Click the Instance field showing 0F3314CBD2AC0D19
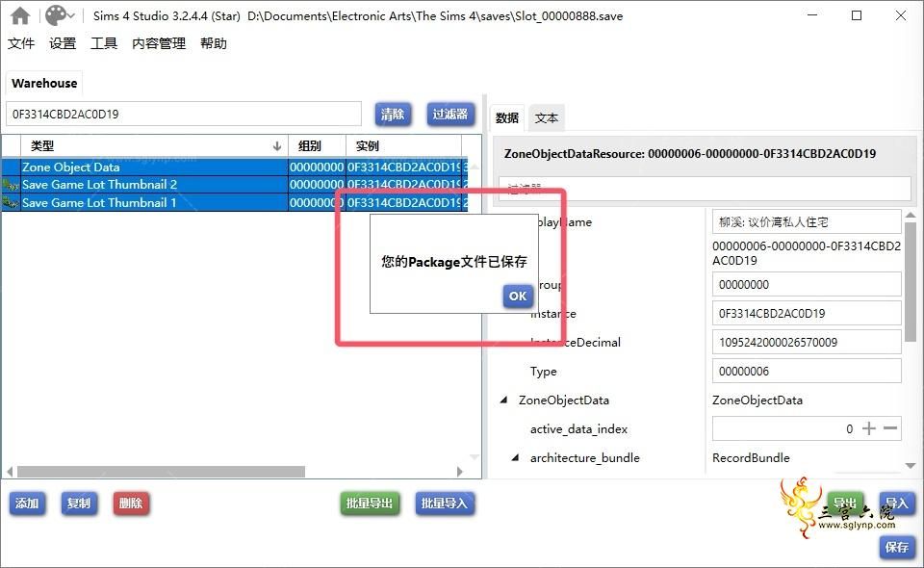Screen dimensions: 924x568 pyautogui.click(x=807, y=313)
